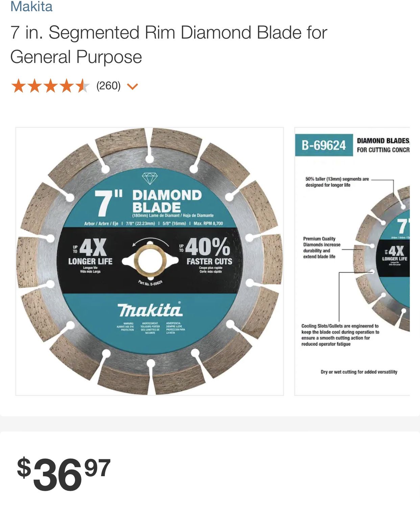This screenshot has width=420, height=508.
Task: Click the half-filled fifth rating star
Action: pos(83,86)
